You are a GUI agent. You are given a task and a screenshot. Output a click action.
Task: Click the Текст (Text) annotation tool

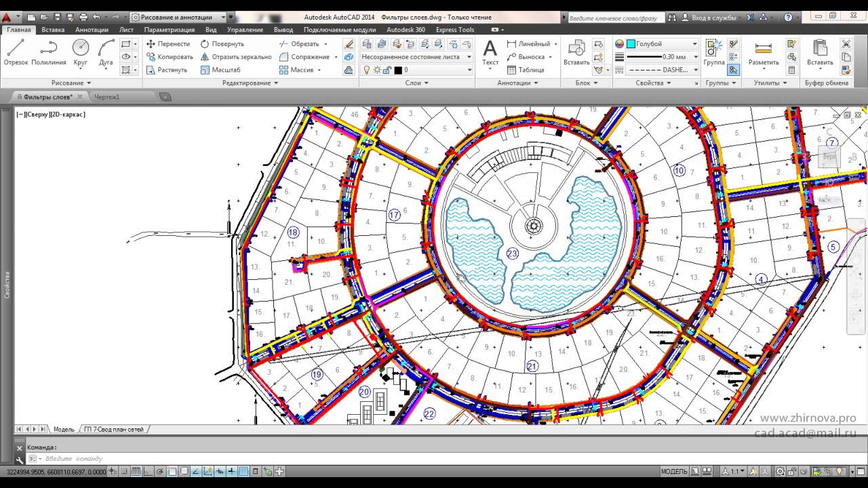pos(490,53)
